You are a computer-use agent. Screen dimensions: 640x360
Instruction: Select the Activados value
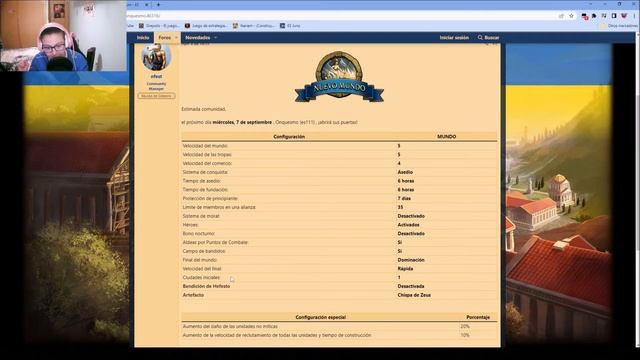coord(409,225)
